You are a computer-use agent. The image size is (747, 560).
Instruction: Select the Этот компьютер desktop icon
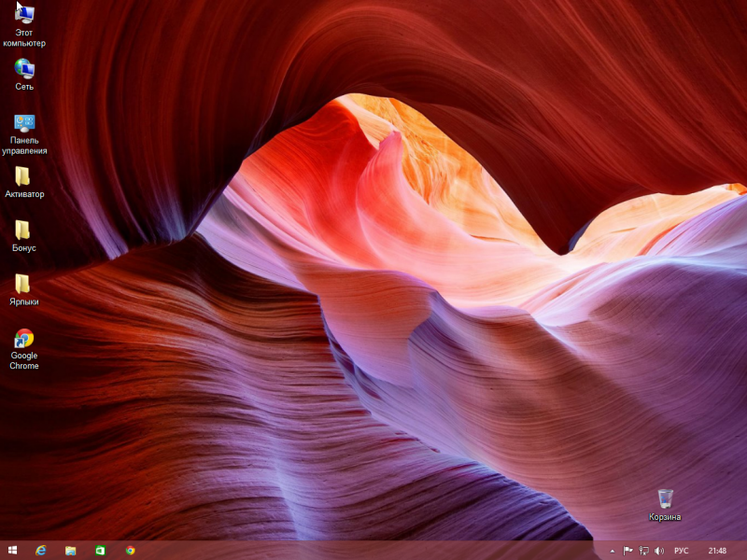click(x=24, y=25)
